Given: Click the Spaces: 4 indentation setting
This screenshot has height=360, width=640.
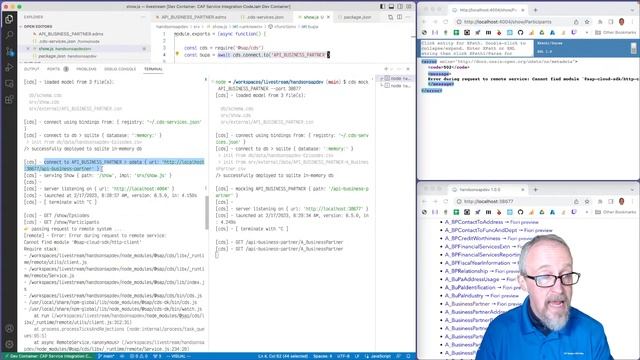Looking at the screenshot, I should (322, 356).
